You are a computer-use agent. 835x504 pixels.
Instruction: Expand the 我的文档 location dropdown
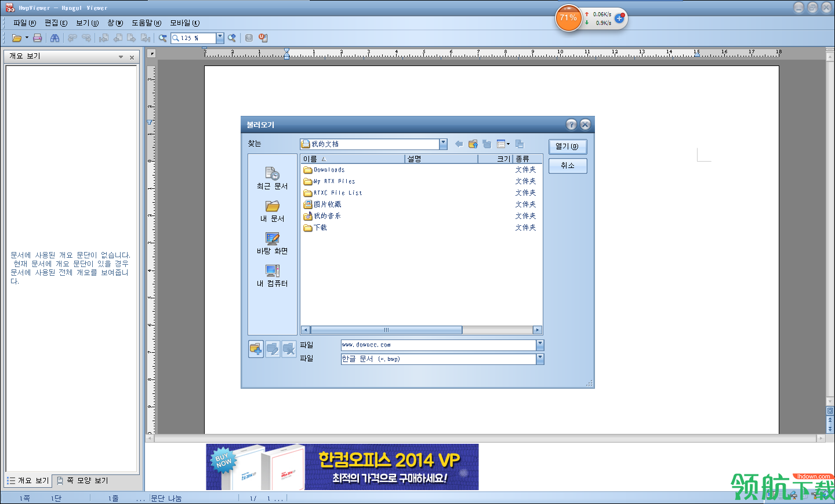click(x=444, y=144)
